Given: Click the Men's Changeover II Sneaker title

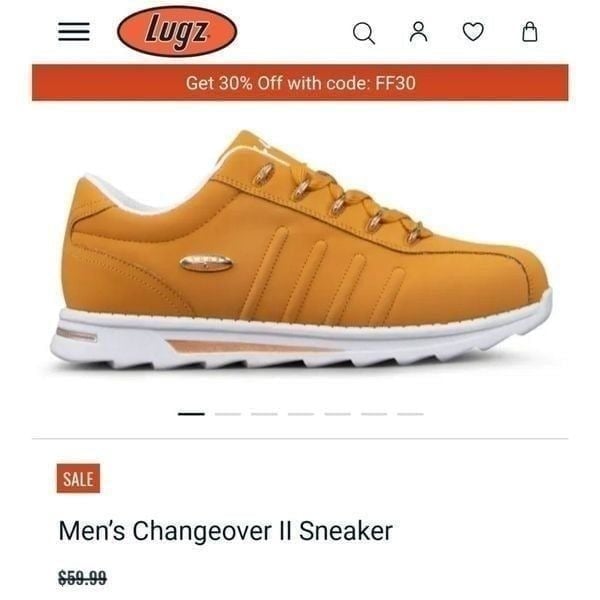Looking at the screenshot, I should pyautogui.click(x=225, y=531).
